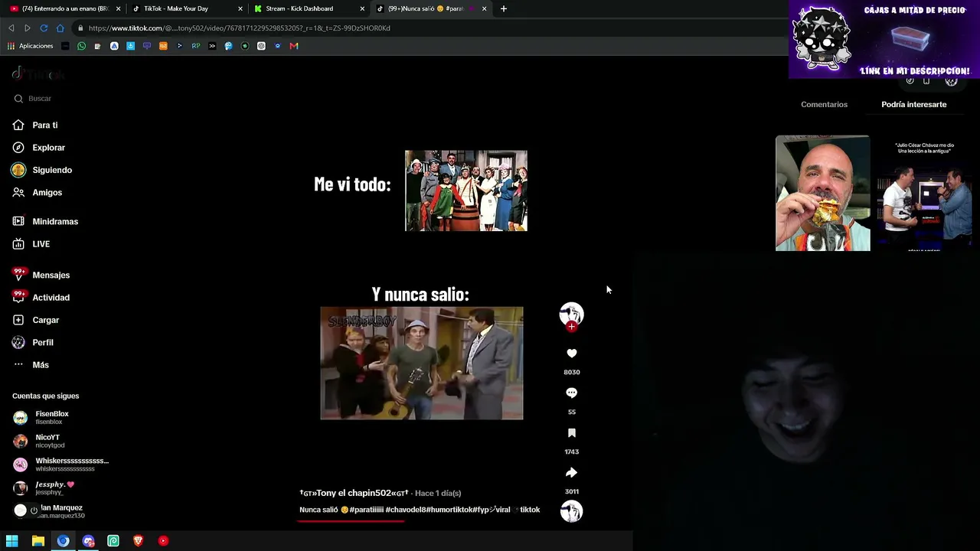Open Brave browser from the taskbar
Viewport: 980px width, 551px height.
pyautogui.click(x=138, y=541)
